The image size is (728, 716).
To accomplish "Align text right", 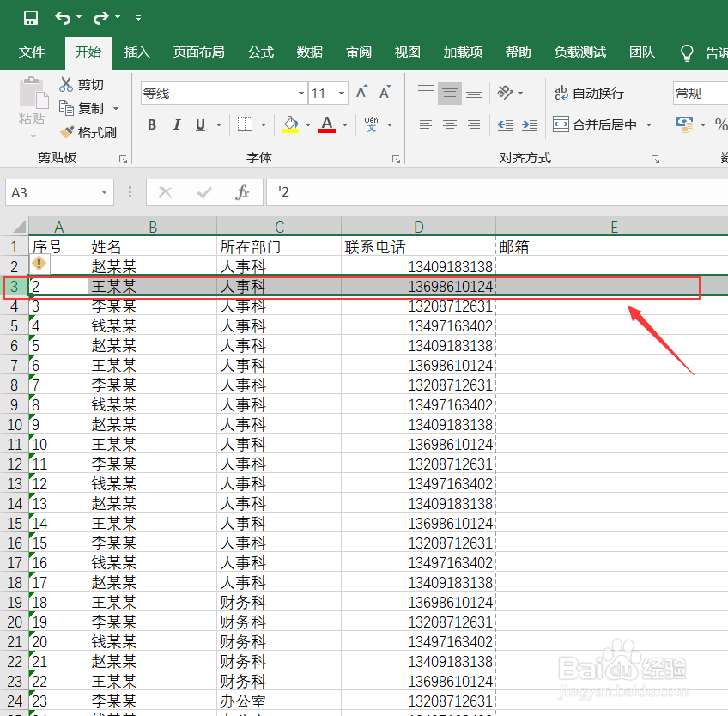I will coord(474,124).
